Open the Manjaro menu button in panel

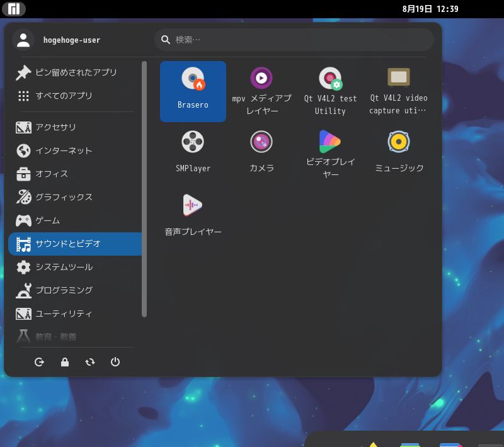point(13,9)
